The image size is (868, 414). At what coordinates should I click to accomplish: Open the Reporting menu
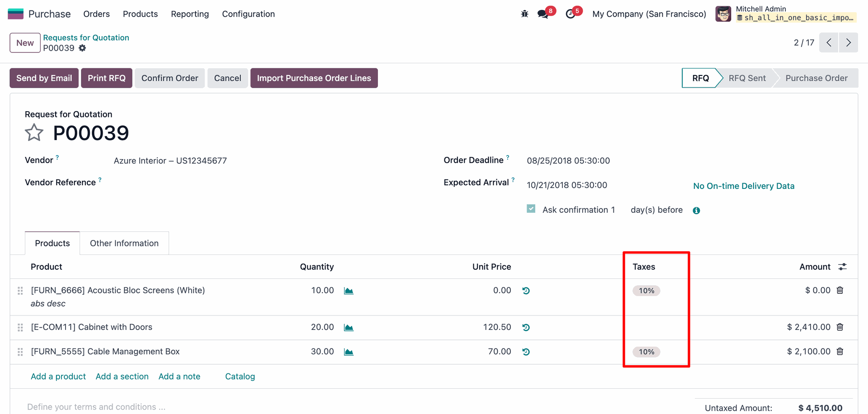coord(190,14)
